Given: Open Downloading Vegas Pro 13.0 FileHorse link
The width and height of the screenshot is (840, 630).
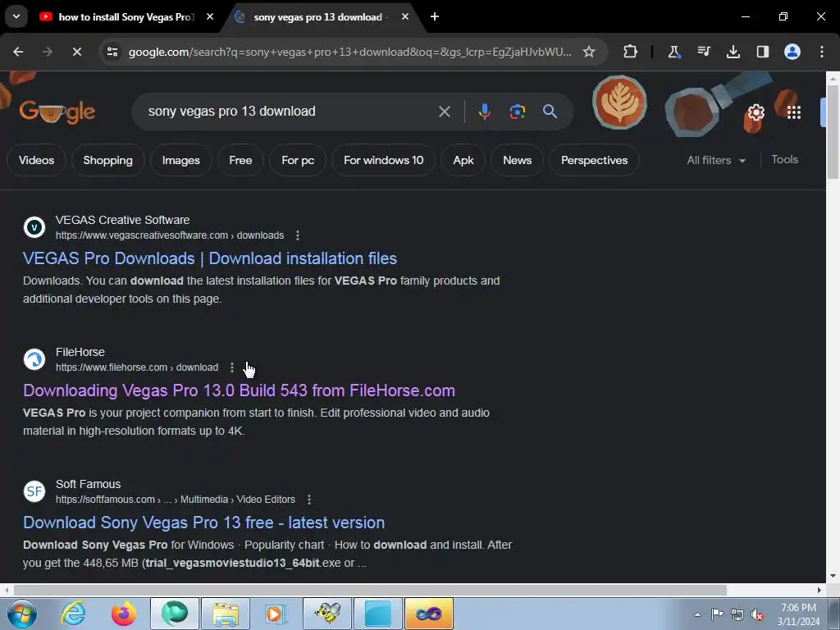Looking at the screenshot, I should [239, 390].
